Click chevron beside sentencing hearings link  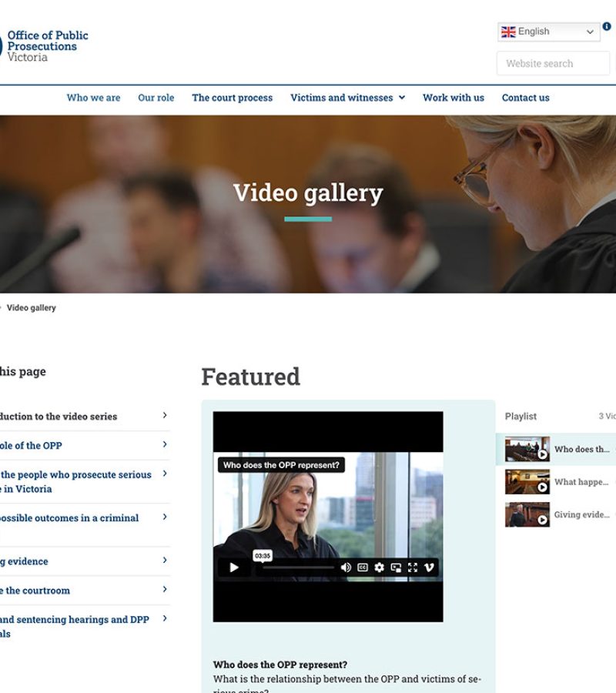click(x=165, y=618)
